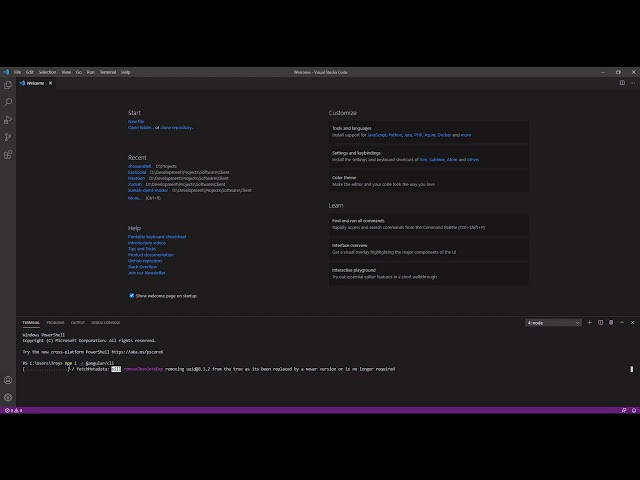Open recent project xamah-client-master

[x=148, y=190]
